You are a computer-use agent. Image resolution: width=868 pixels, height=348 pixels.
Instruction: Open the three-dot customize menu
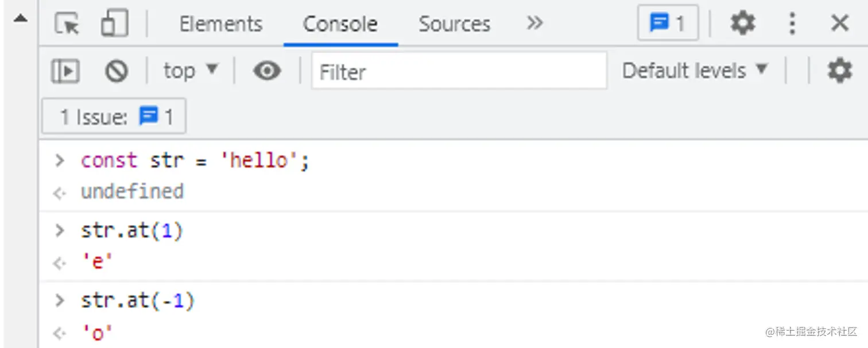pos(792,24)
